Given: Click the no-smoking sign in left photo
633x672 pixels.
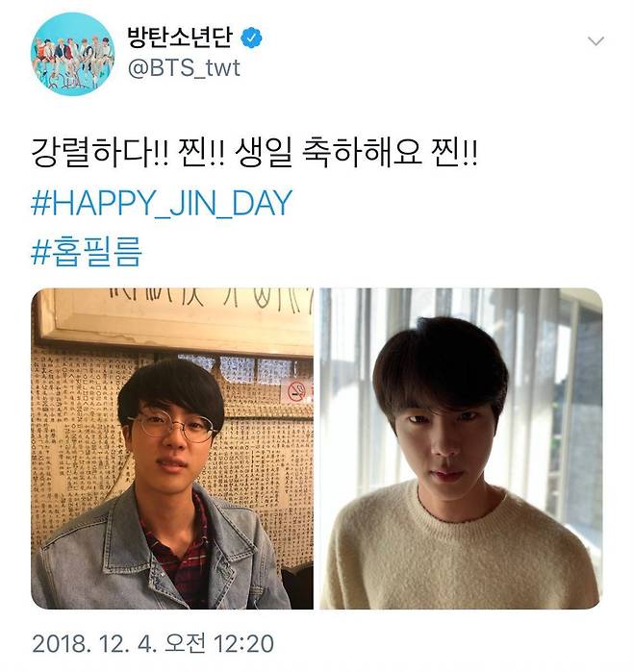Looking at the screenshot, I should click(x=296, y=391).
